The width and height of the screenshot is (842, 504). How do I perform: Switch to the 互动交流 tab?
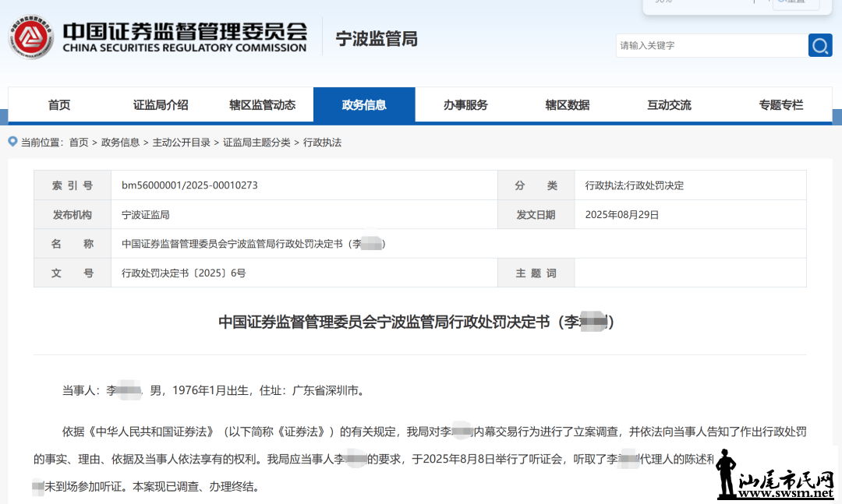pyautogui.click(x=669, y=105)
